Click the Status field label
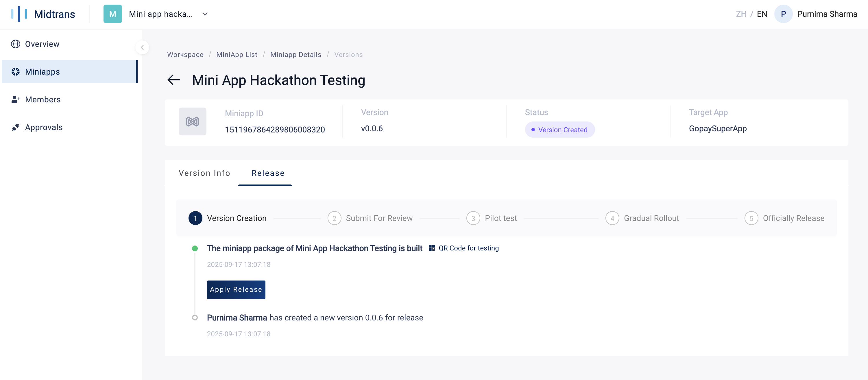The image size is (868, 380). click(x=536, y=112)
